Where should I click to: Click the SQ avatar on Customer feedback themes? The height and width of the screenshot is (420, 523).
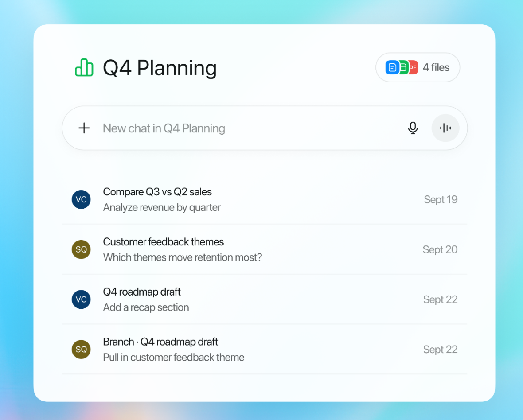point(81,249)
